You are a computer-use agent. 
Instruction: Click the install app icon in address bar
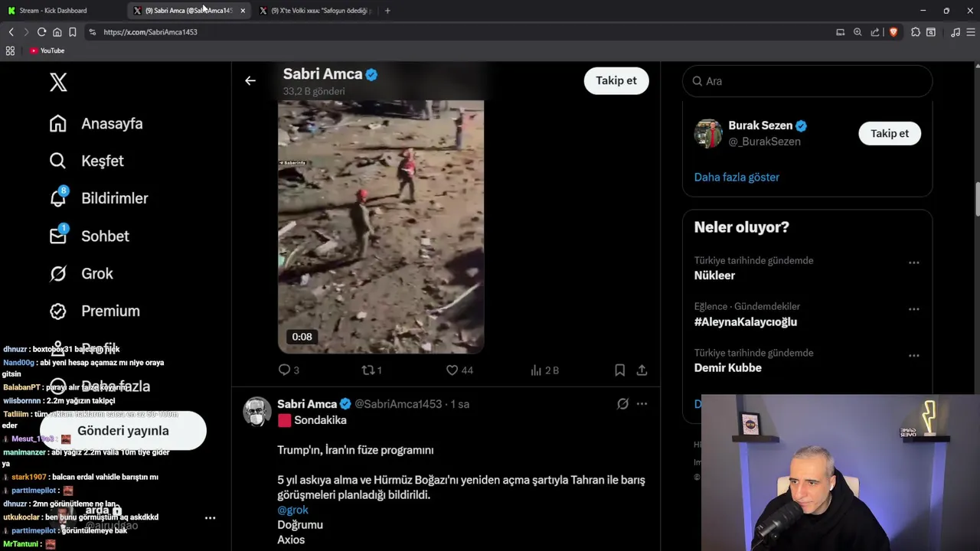click(840, 32)
